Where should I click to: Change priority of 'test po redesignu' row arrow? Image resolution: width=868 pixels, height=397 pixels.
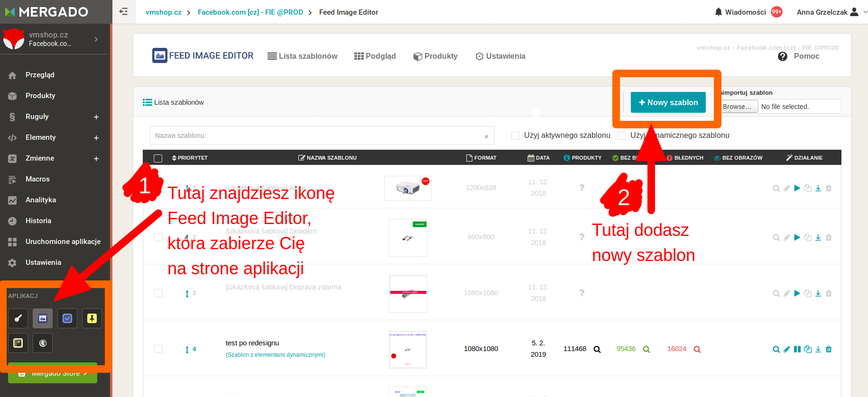click(187, 350)
